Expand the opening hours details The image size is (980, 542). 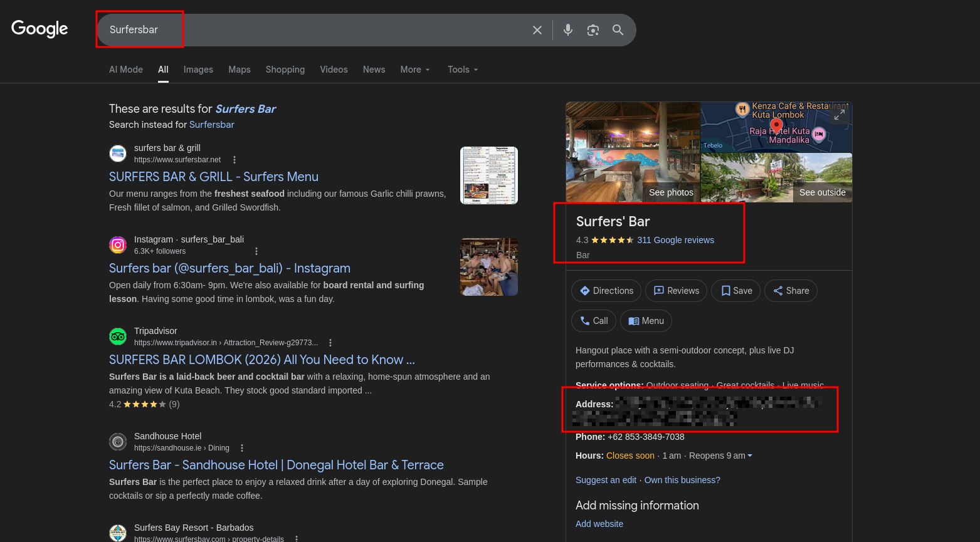tap(750, 456)
